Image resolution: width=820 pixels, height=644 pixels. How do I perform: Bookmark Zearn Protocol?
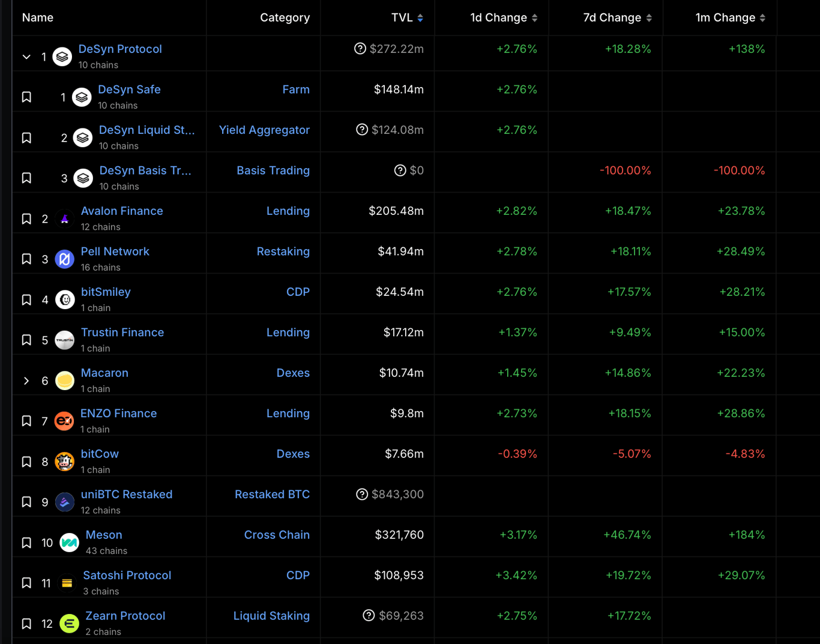click(26, 624)
